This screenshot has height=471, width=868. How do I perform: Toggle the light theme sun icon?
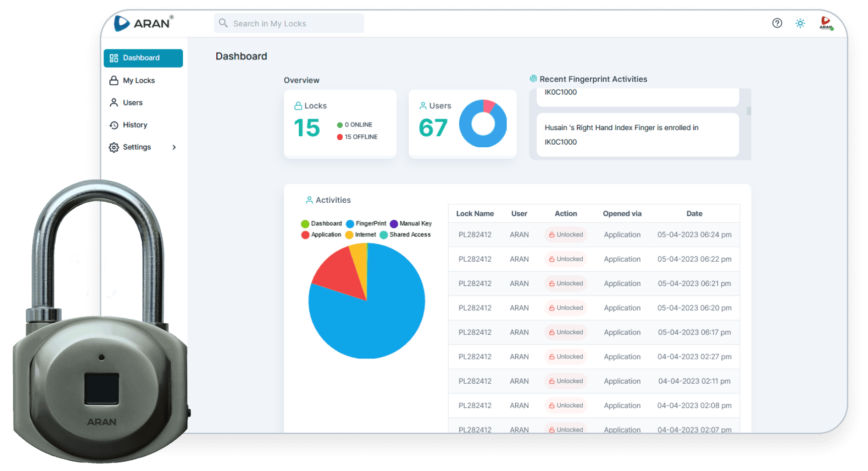click(x=800, y=23)
